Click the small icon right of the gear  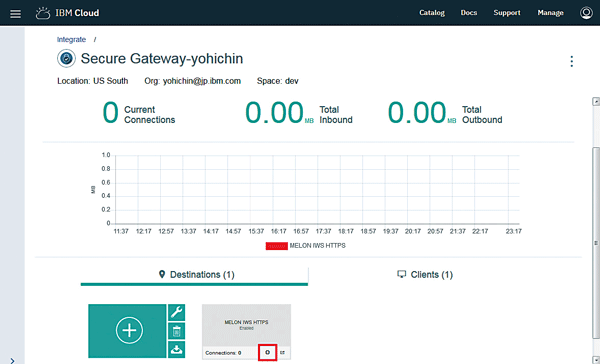coord(282,353)
